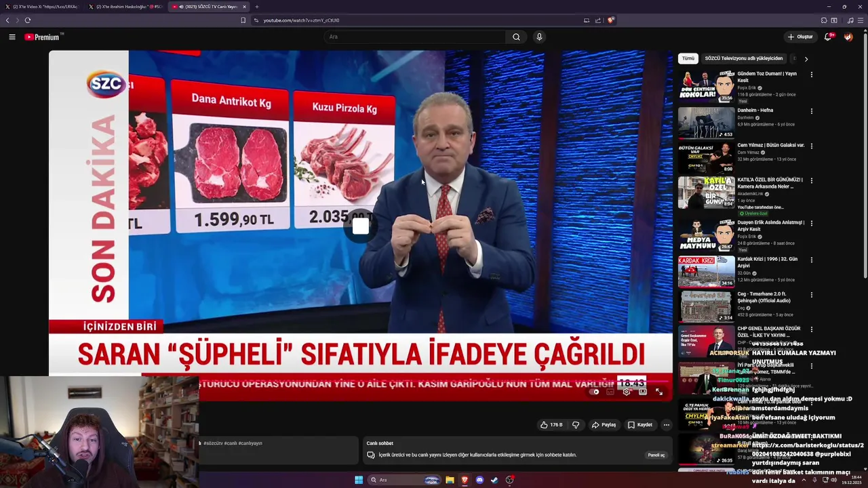Viewport: 868px width, 488px height.
Task: Enter fullscreen in video player
Action: click(x=659, y=392)
